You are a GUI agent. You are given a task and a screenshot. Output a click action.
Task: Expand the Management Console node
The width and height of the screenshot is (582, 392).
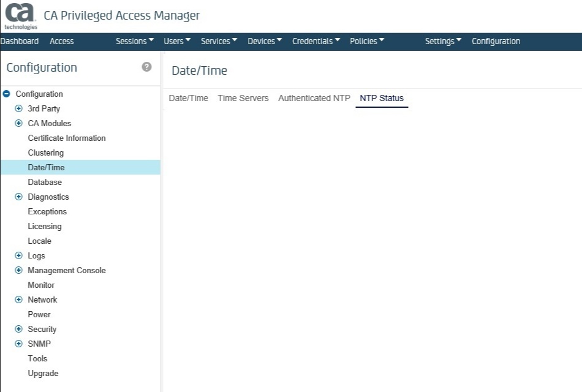[x=18, y=270]
